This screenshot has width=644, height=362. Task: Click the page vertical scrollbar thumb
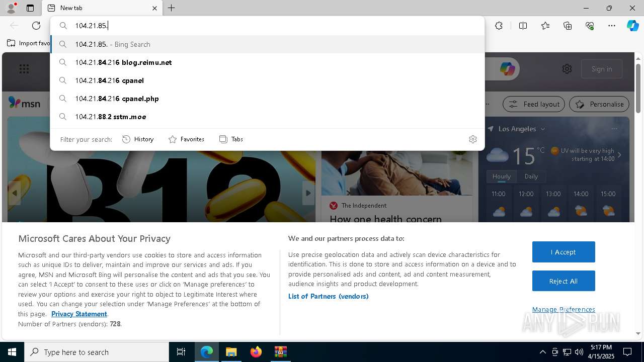click(638, 88)
